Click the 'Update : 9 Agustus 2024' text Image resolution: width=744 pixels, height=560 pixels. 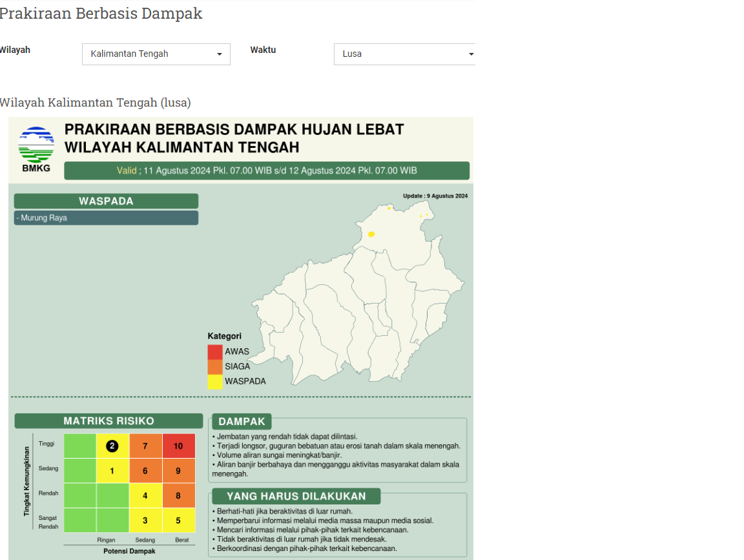435,196
